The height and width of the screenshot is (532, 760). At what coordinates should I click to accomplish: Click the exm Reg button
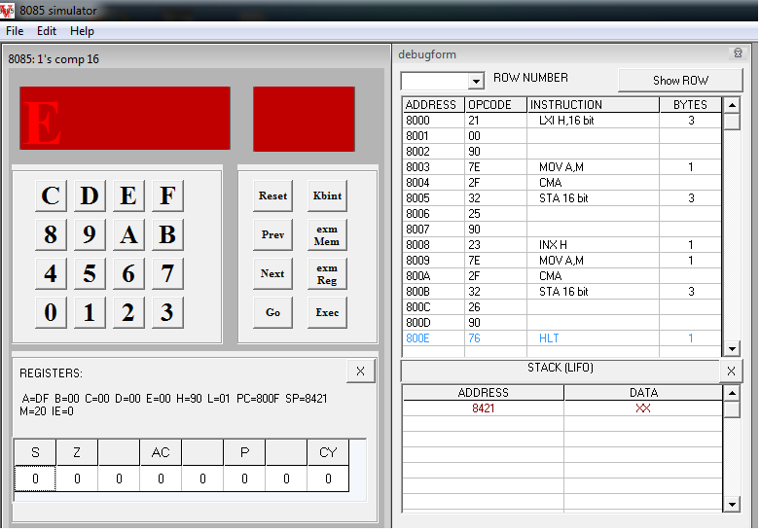pyautogui.click(x=327, y=273)
